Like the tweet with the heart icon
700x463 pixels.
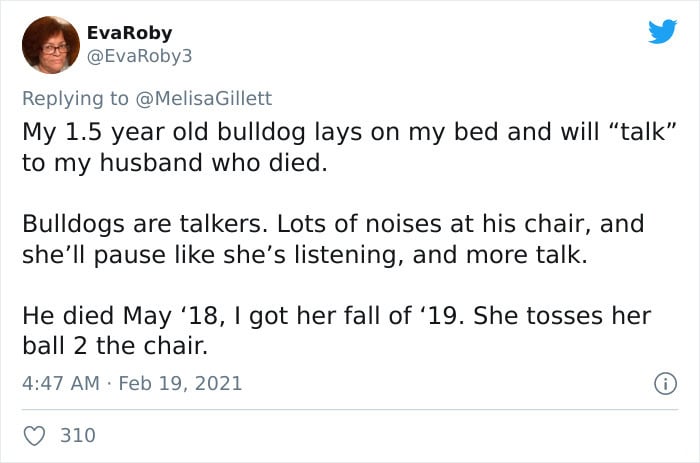click(34, 436)
